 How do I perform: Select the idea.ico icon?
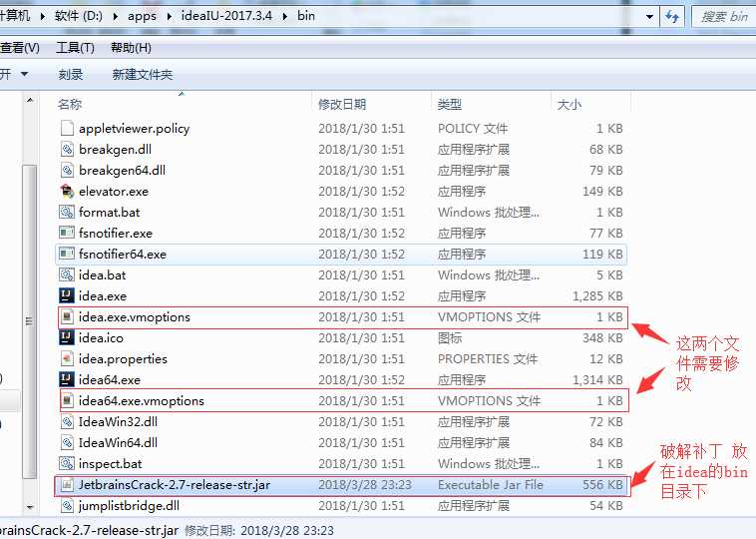67,337
